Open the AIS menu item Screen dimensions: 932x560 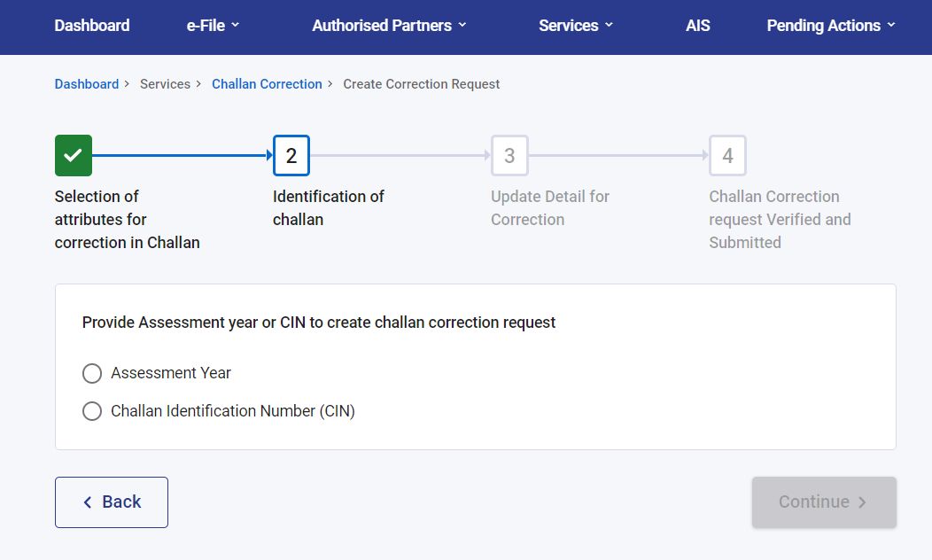point(698,26)
